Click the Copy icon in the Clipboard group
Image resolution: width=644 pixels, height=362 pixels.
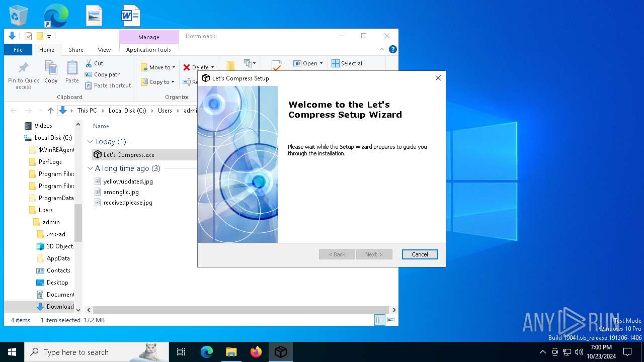pos(51,72)
